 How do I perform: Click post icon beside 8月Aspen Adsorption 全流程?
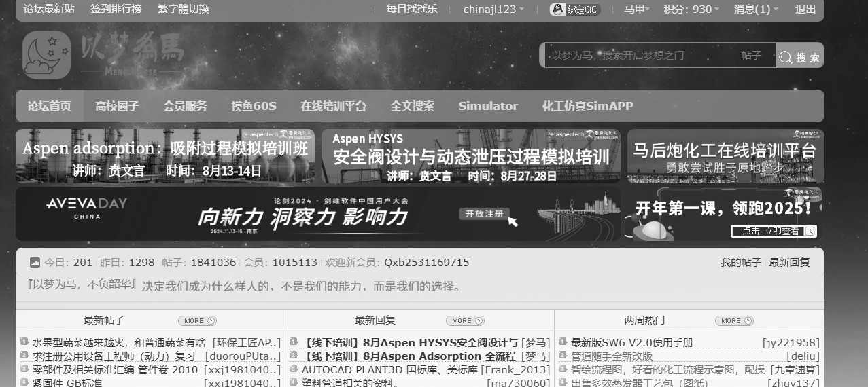click(294, 356)
